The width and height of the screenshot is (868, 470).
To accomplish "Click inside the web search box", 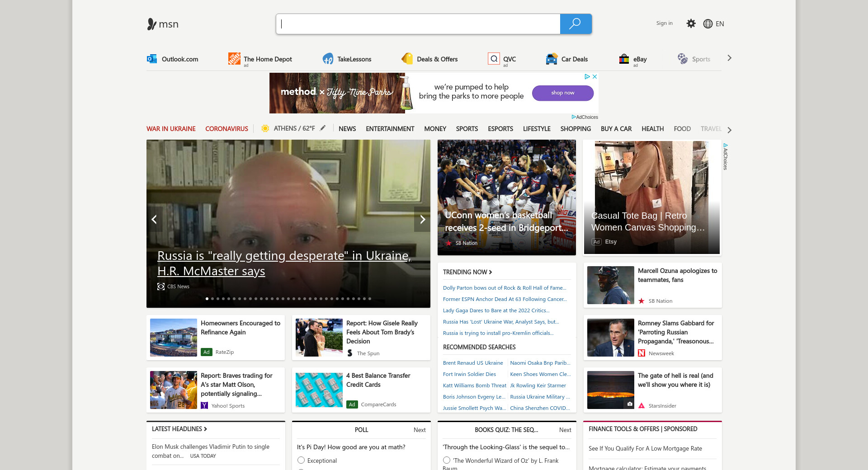I will pos(418,24).
